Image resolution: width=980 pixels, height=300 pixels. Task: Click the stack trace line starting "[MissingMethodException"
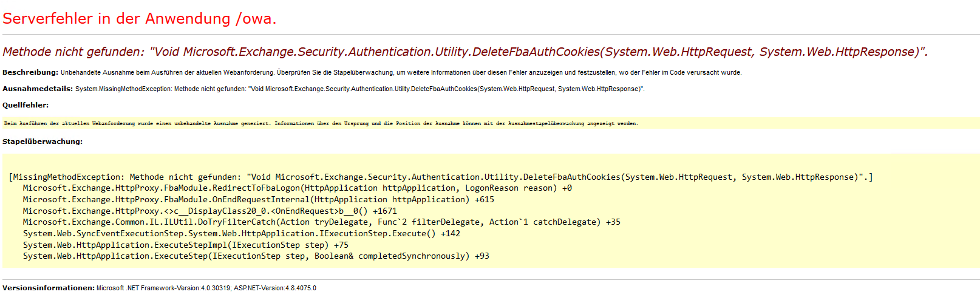click(441, 177)
